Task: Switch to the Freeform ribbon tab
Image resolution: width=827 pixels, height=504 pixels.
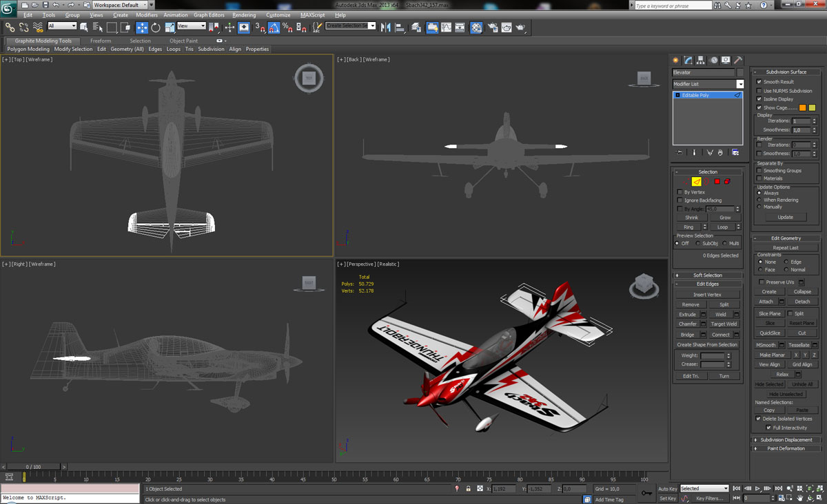Action: 101,41
